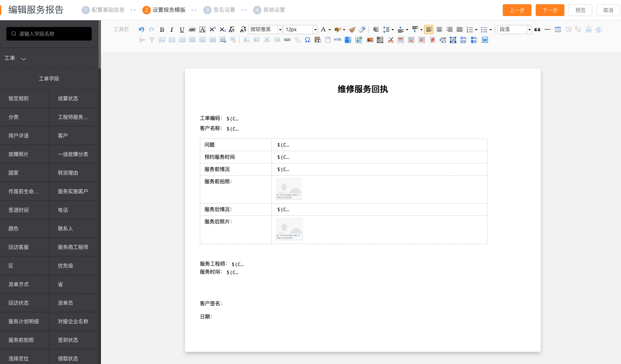Click the 取消 cancel button
This screenshot has width=621, height=364.
pyautogui.click(x=608, y=10)
